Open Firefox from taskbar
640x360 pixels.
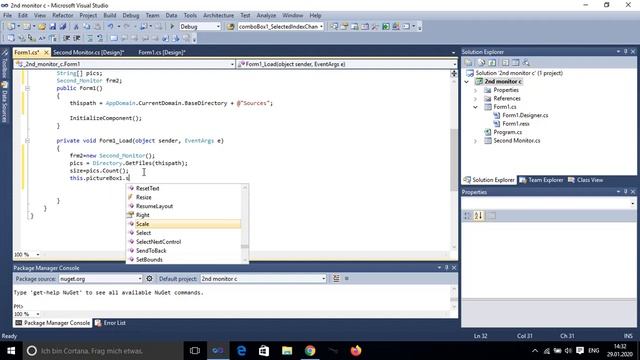click(356, 351)
